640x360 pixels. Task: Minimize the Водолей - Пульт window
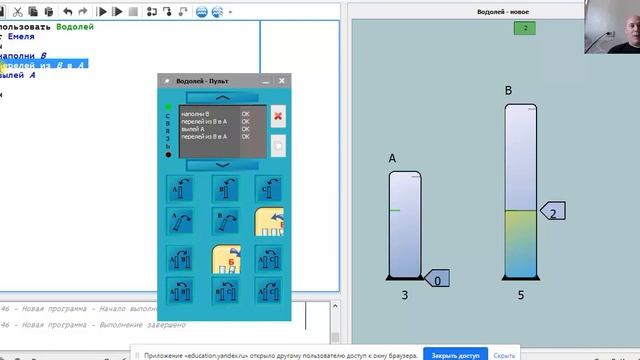(266, 81)
